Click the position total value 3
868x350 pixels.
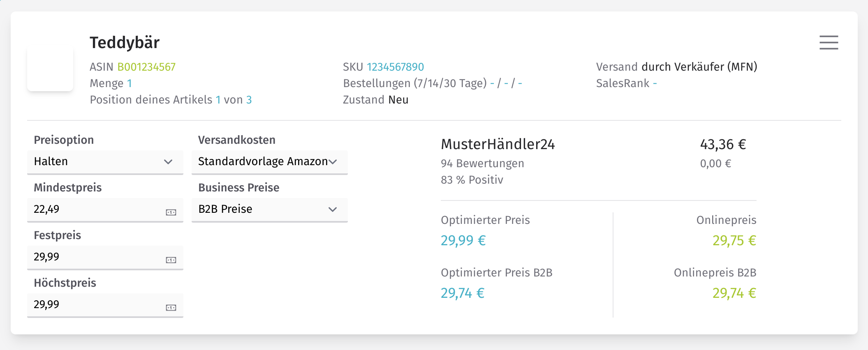[x=249, y=100]
